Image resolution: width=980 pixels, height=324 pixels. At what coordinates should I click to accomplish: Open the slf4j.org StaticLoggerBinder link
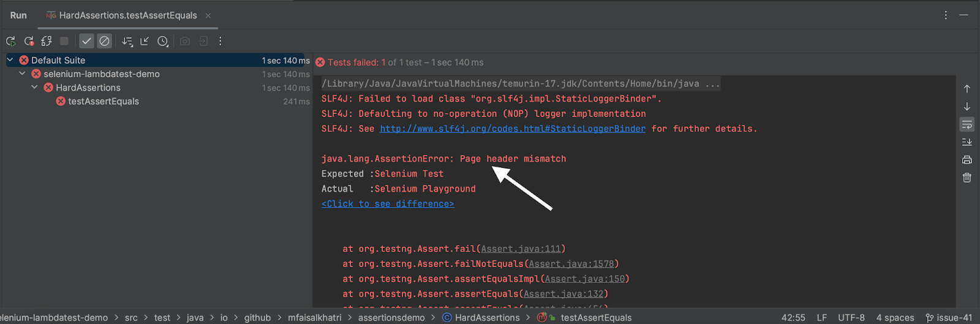tap(513, 129)
